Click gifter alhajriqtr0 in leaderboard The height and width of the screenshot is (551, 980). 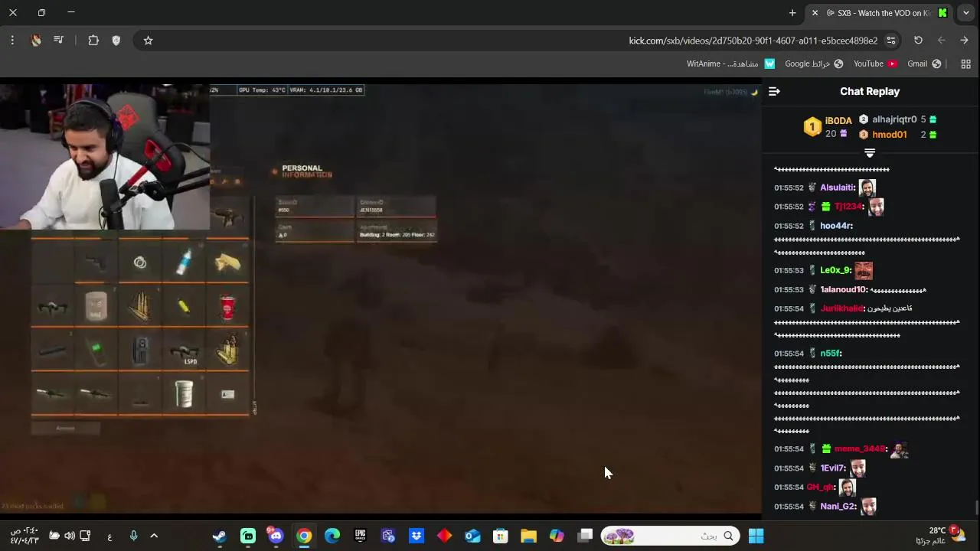(x=894, y=119)
